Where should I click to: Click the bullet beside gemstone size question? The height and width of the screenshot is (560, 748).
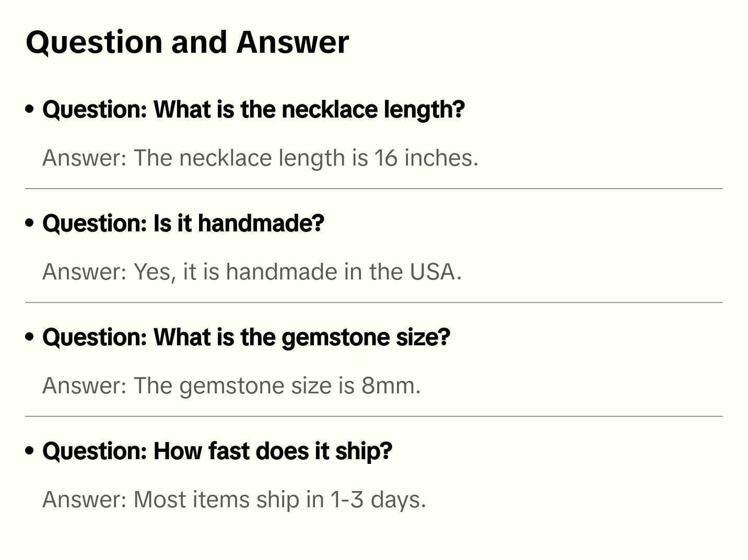[x=30, y=337]
